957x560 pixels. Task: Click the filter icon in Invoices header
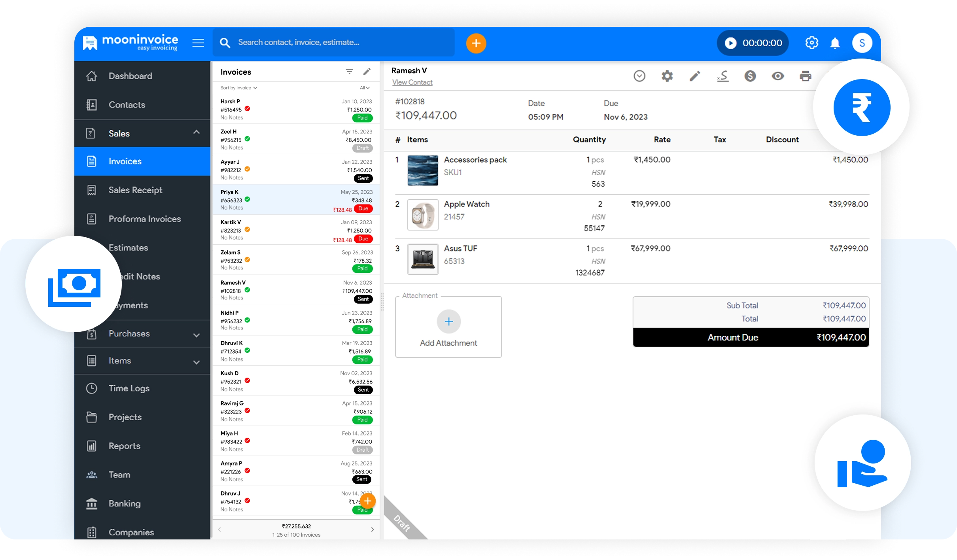tap(349, 72)
